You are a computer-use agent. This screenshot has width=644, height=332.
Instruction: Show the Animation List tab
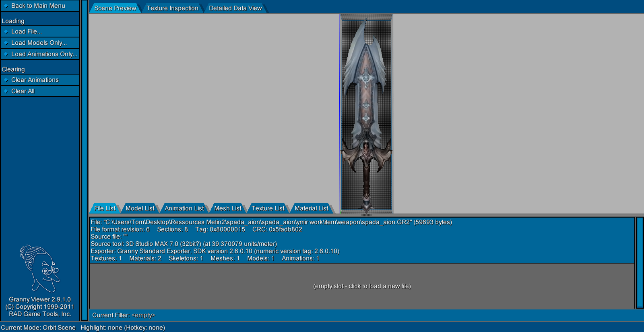pyautogui.click(x=184, y=208)
